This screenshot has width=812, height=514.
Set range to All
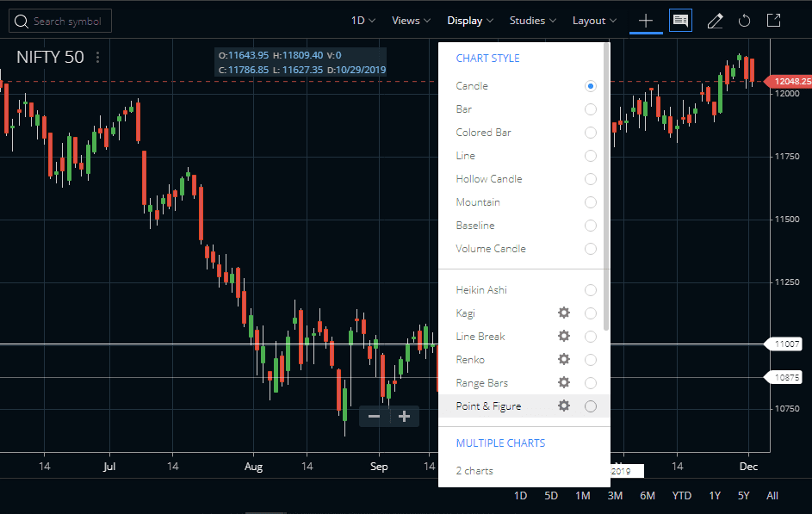click(x=772, y=496)
